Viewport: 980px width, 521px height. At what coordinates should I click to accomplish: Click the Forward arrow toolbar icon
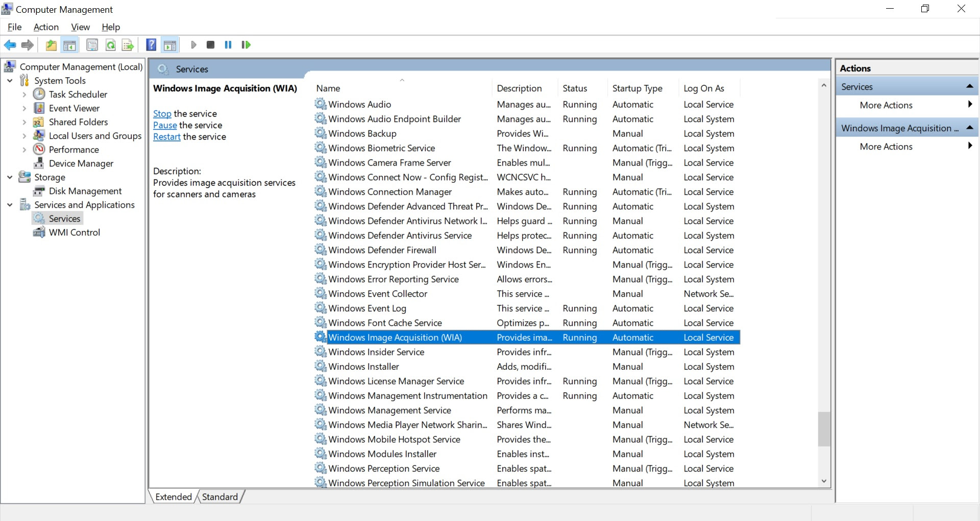point(28,45)
